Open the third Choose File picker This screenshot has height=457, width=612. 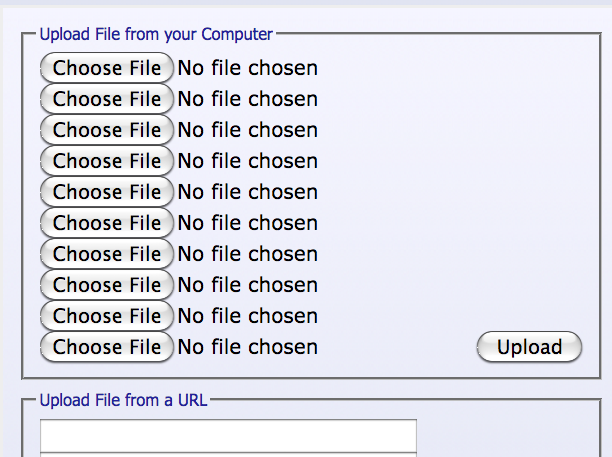pyautogui.click(x=107, y=130)
